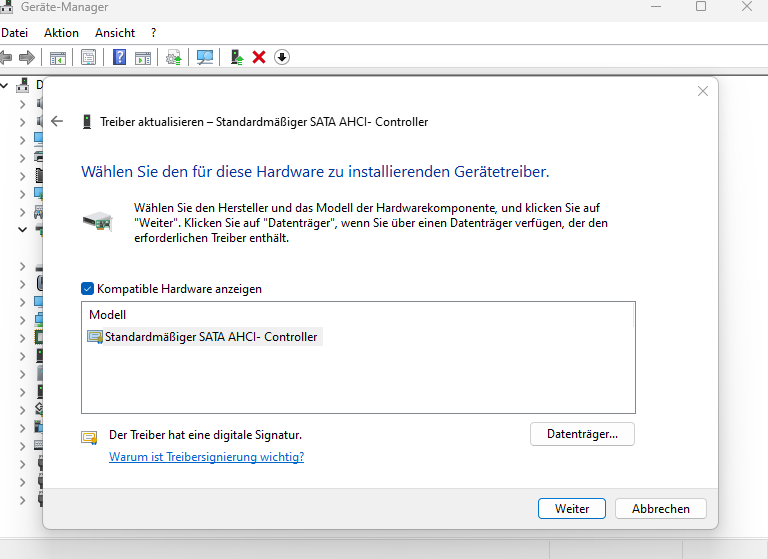Open the Ansicht menu
The height and width of the screenshot is (559, 768).
pyautogui.click(x=115, y=33)
